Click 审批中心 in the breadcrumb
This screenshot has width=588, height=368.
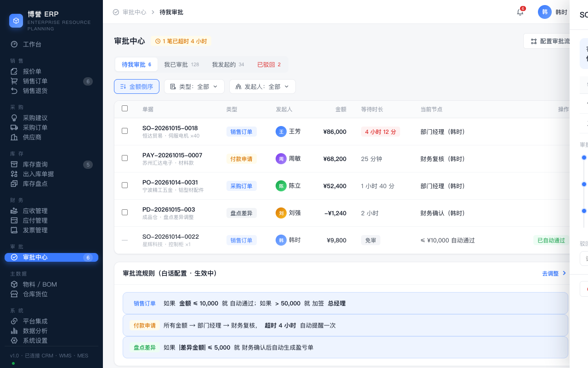[134, 12]
